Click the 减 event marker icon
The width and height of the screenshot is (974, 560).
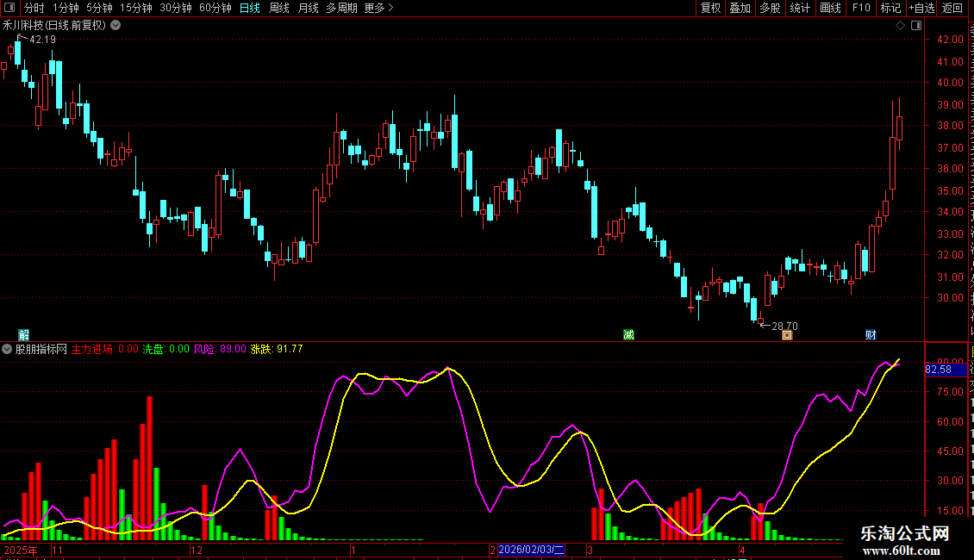click(628, 335)
